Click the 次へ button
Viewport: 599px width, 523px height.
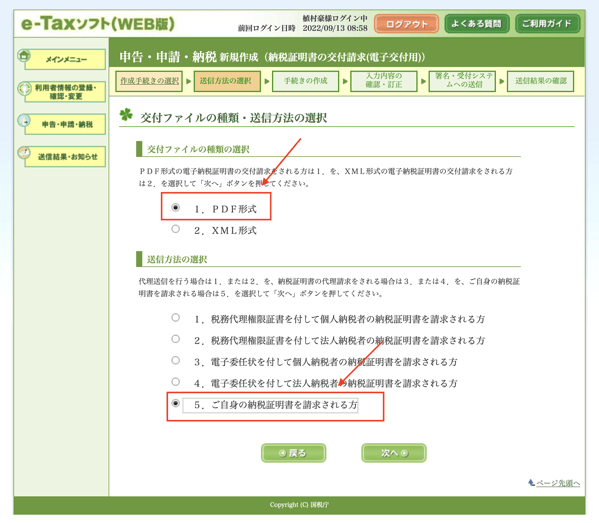point(394,453)
